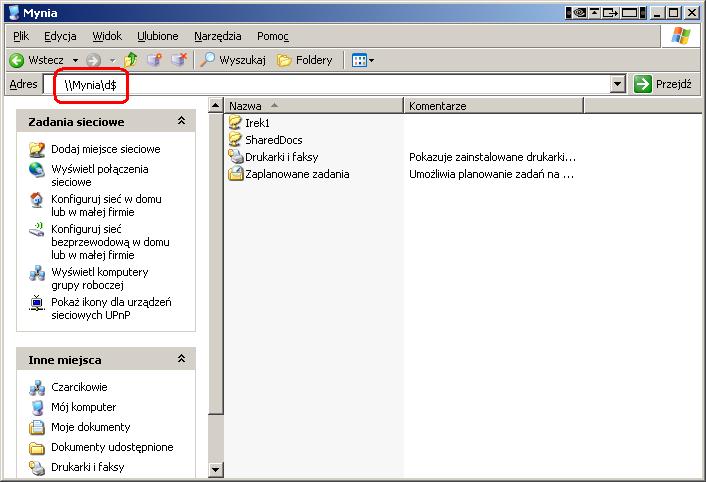Click the sidebar scrollbar up arrow
706x482 pixels.
point(216,106)
